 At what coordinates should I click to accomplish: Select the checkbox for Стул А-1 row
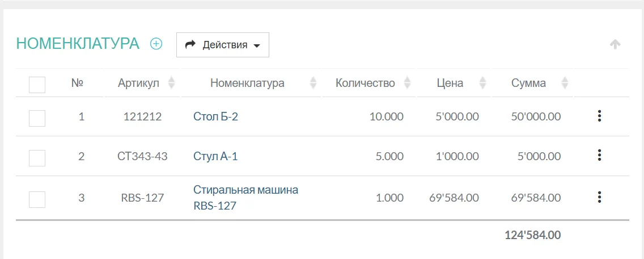point(37,157)
